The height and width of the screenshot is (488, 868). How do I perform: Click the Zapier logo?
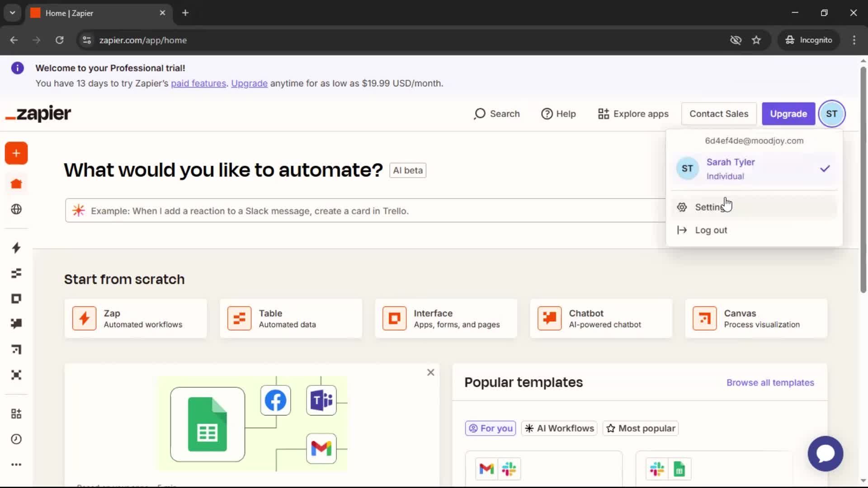pyautogui.click(x=38, y=113)
